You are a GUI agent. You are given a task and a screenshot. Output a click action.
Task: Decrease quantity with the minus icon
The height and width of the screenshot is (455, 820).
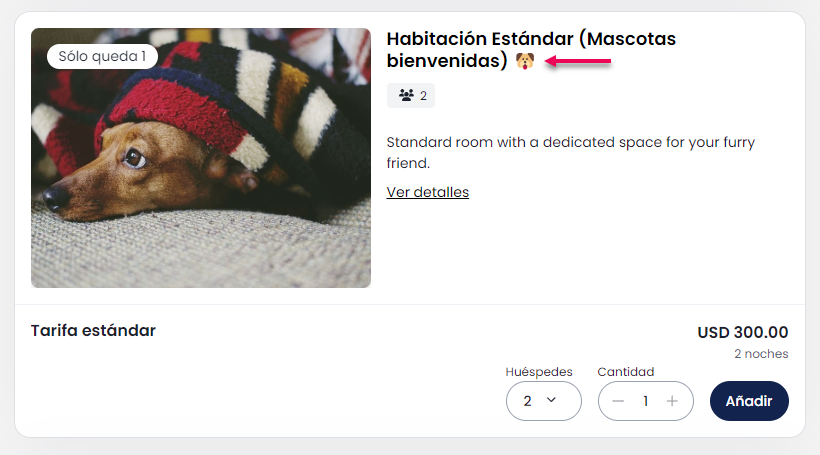pyautogui.click(x=618, y=401)
